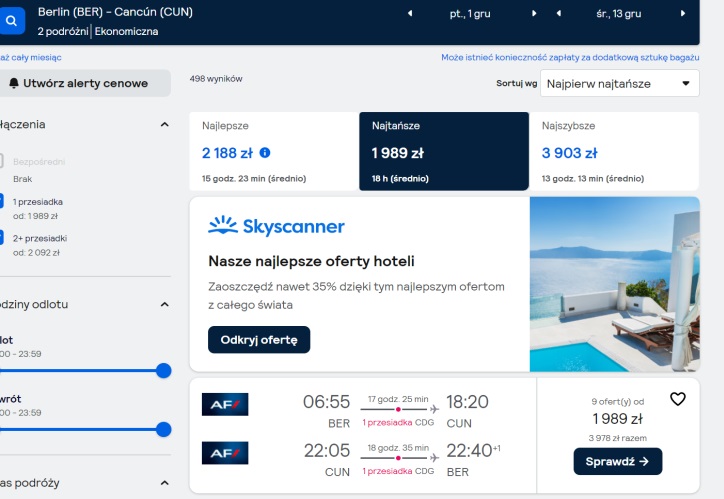Go to next departure date arrow

pos(534,13)
